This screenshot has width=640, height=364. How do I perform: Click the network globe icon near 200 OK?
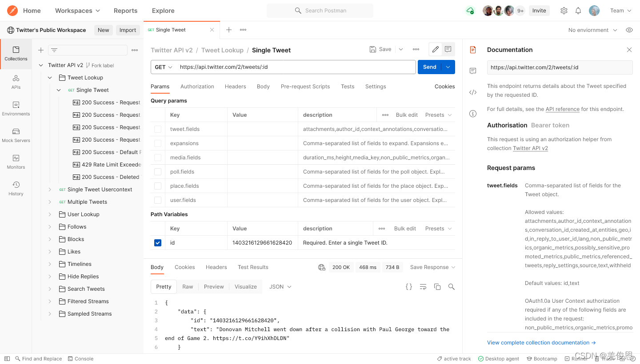[x=322, y=267]
